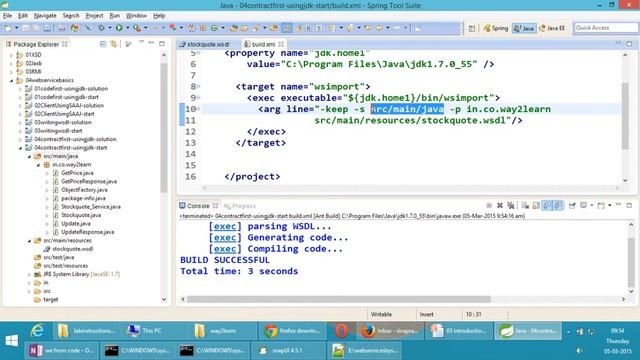
Task: Collapse 04contractfirst-usingjdk-start project
Action: [x=20, y=148]
